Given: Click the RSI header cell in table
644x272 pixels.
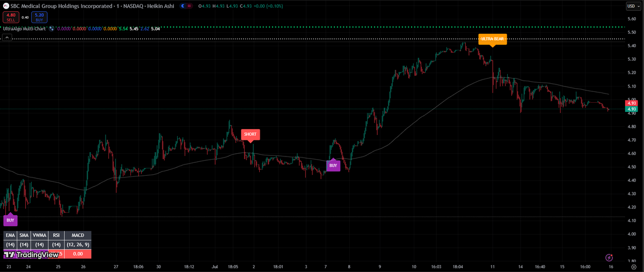Looking at the screenshot, I should pyautogui.click(x=56, y=235).
